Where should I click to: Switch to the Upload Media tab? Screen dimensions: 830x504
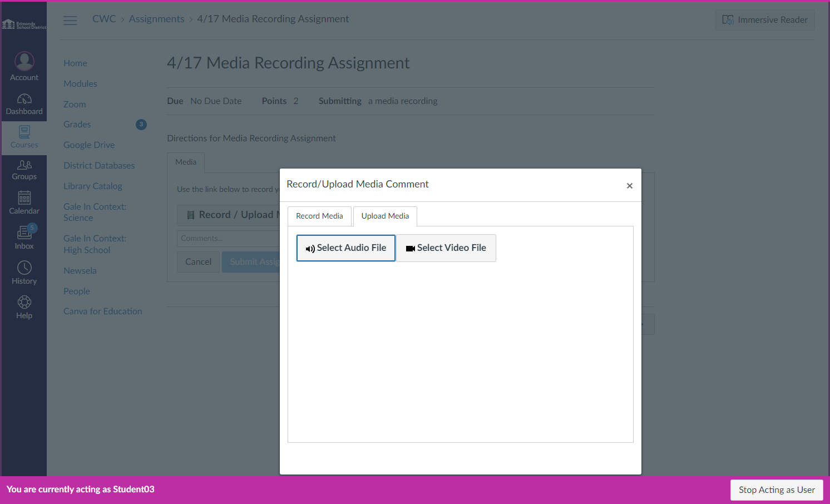385,216
